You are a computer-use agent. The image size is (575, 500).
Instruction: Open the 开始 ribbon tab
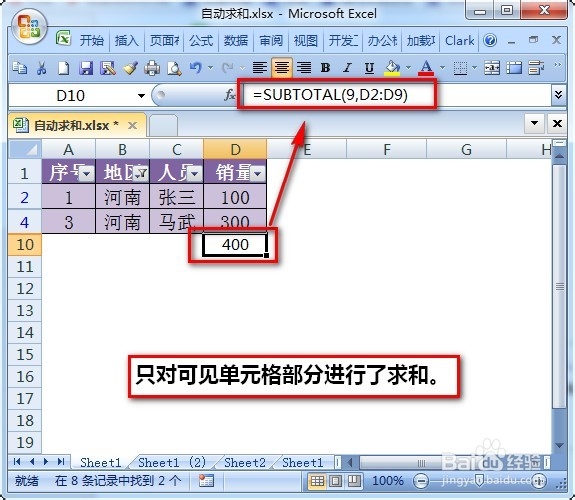click(92, 41)
